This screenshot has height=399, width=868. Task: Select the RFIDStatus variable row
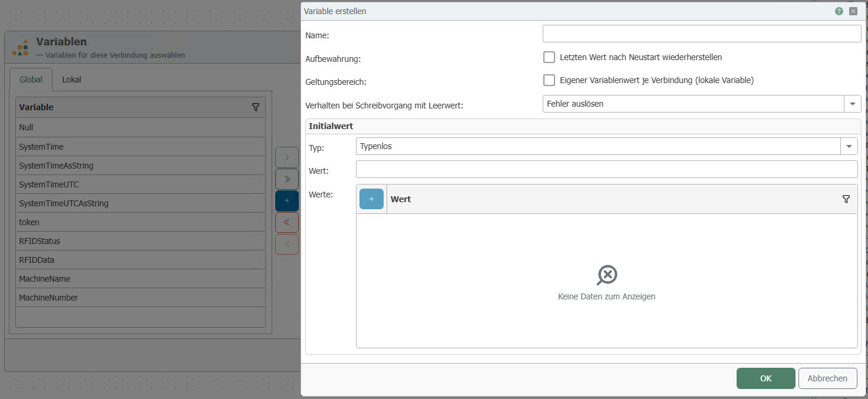pyautogui.click(x=140, y=241)
